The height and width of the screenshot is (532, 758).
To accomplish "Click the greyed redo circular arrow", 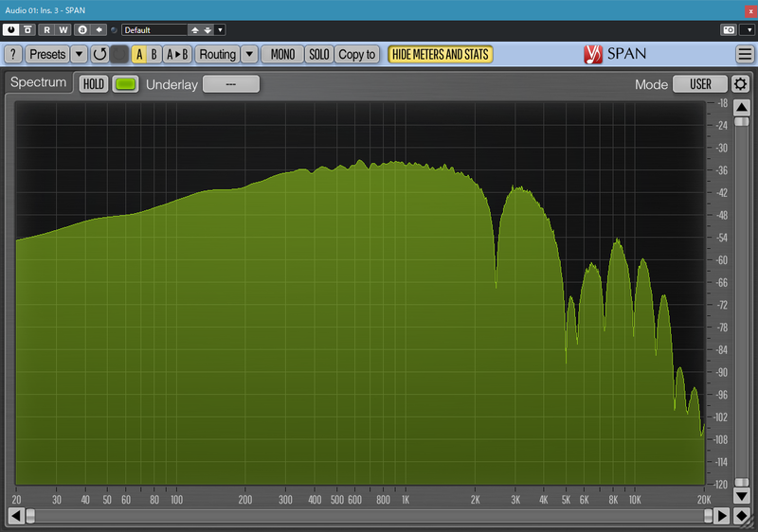I will tap(119, 54).
